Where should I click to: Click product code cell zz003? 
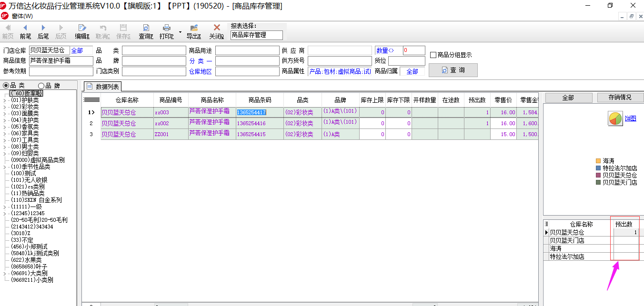pyautogui.click(x=171, y=112)
